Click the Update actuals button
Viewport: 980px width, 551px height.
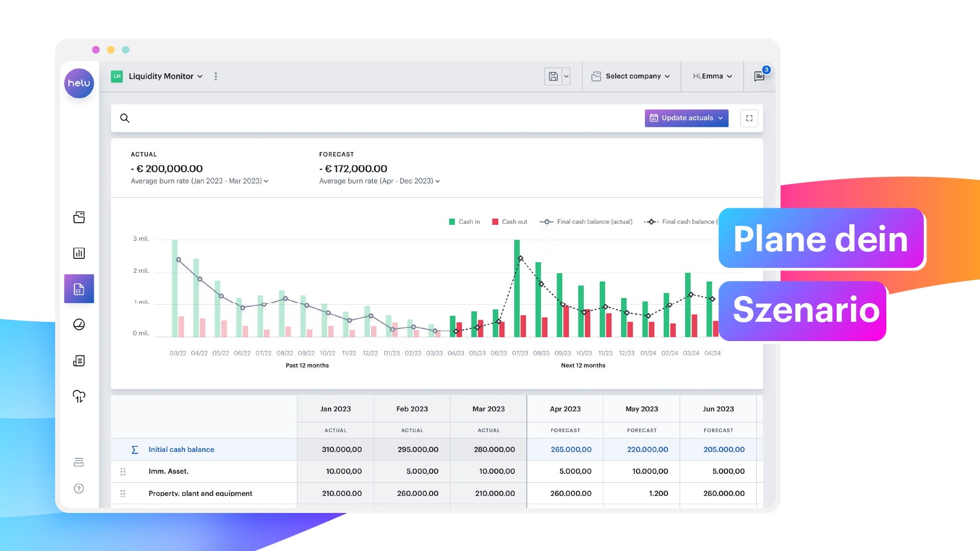(x=686, y=118)
